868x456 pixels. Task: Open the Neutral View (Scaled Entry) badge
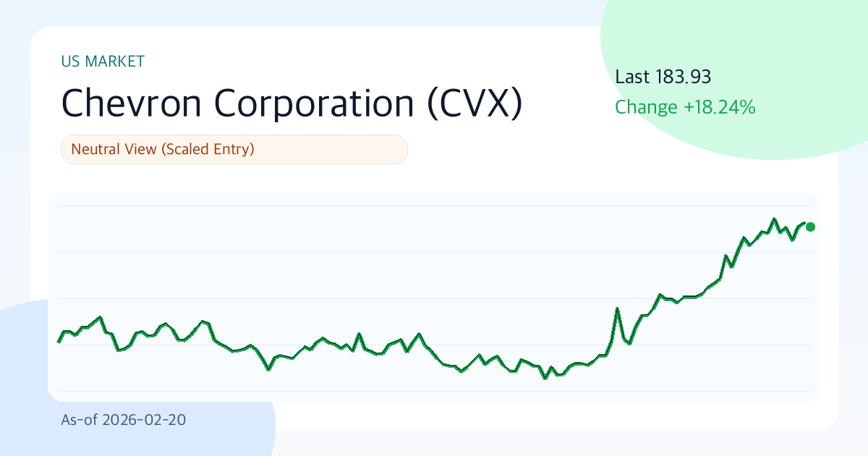point(234,150)
